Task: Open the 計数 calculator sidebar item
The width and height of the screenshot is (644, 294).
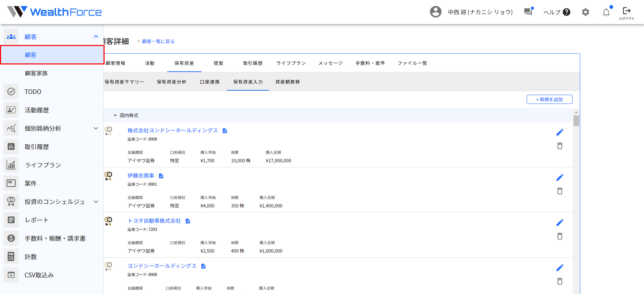Action: point(31,257)
